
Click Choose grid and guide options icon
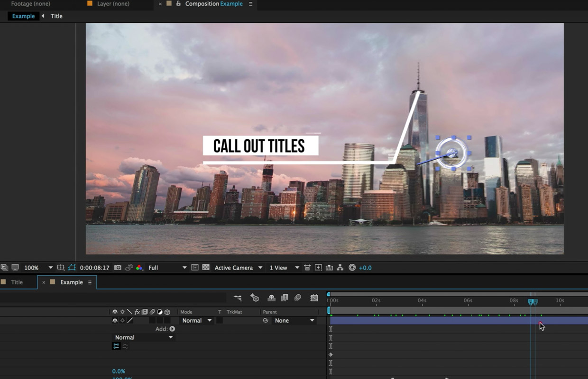point(61,268)
